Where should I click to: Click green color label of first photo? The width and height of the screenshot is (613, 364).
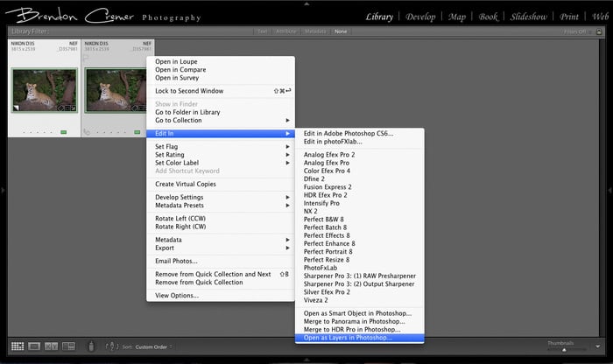point(63,132)
